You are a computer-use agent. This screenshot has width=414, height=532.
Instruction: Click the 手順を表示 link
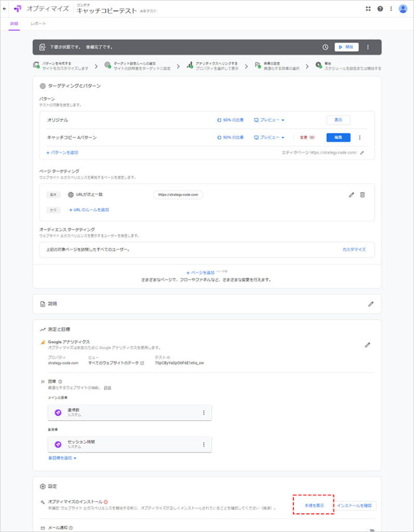pos(314,505)
